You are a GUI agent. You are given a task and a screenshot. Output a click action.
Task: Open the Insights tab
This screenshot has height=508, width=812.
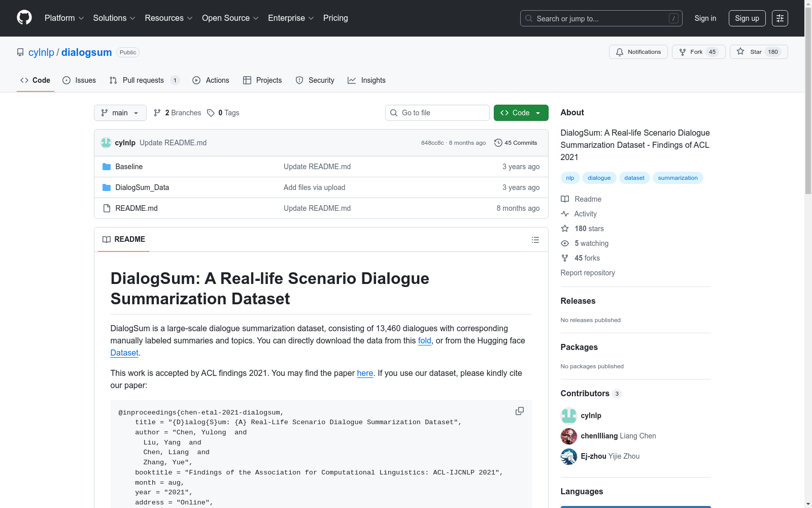click(366, 80)
